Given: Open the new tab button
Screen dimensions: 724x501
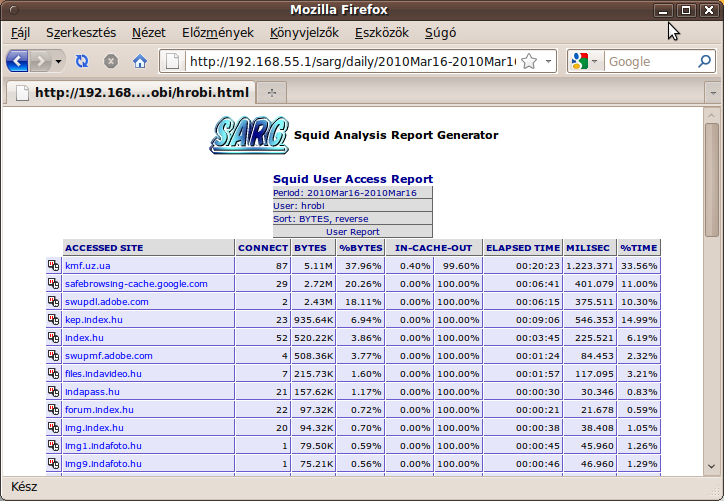Looking at the screenshot, I should (271, 93).
